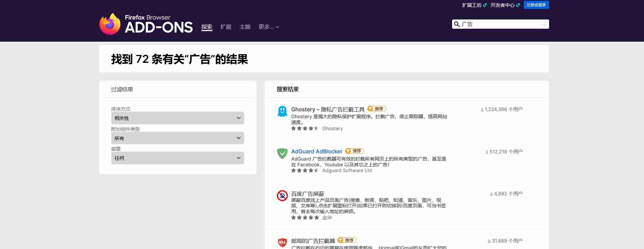
Task: Click the 推荐 badge beside AdGuard AdBlocker
Action: (354, 151)
